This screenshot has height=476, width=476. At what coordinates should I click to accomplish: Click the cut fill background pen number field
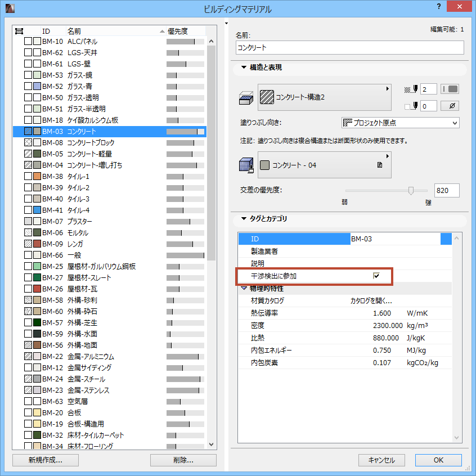click(429, 106)
